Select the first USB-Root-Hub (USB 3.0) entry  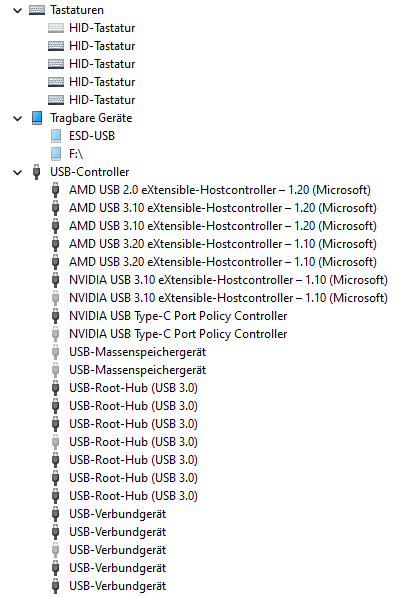133,388
